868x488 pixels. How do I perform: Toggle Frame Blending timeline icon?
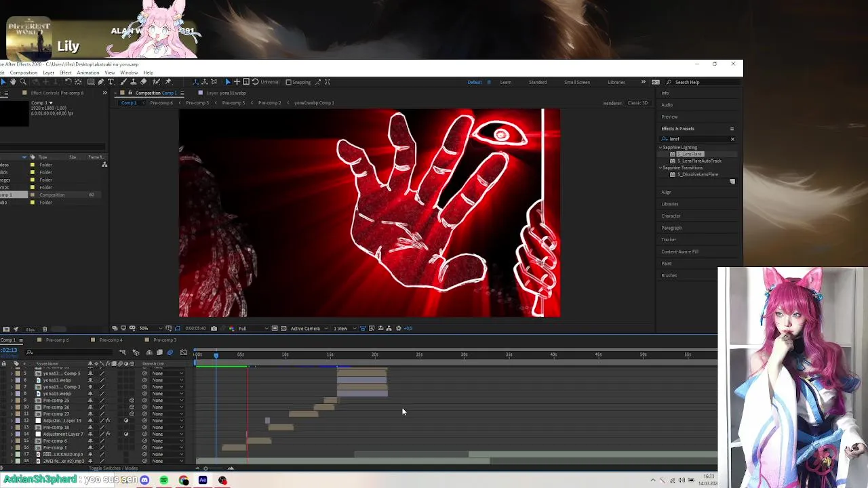[159, 352]
